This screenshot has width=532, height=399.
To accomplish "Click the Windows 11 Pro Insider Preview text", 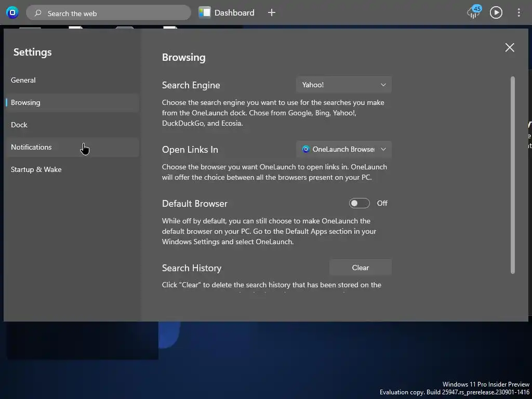I will pos(486,384).
